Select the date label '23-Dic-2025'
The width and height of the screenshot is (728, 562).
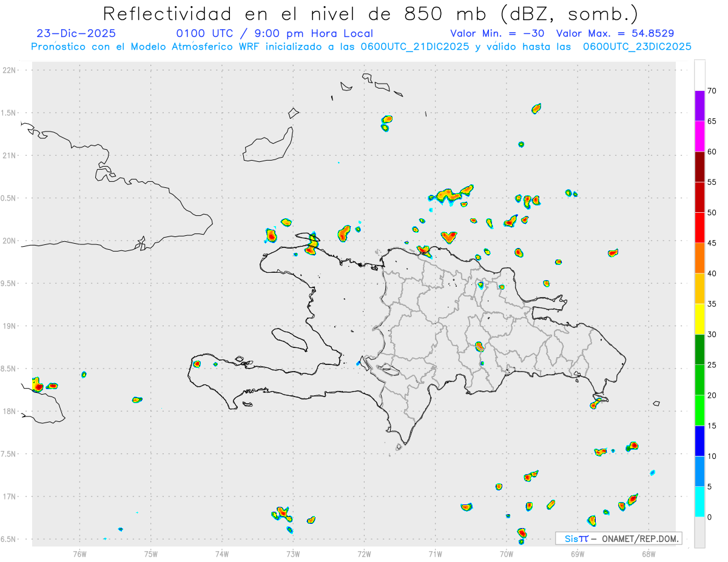[76, 33]
